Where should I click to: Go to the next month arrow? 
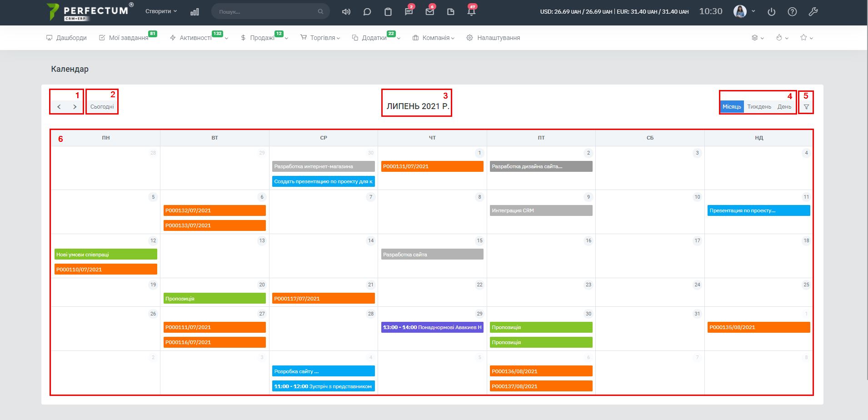[x=75, y=107]
